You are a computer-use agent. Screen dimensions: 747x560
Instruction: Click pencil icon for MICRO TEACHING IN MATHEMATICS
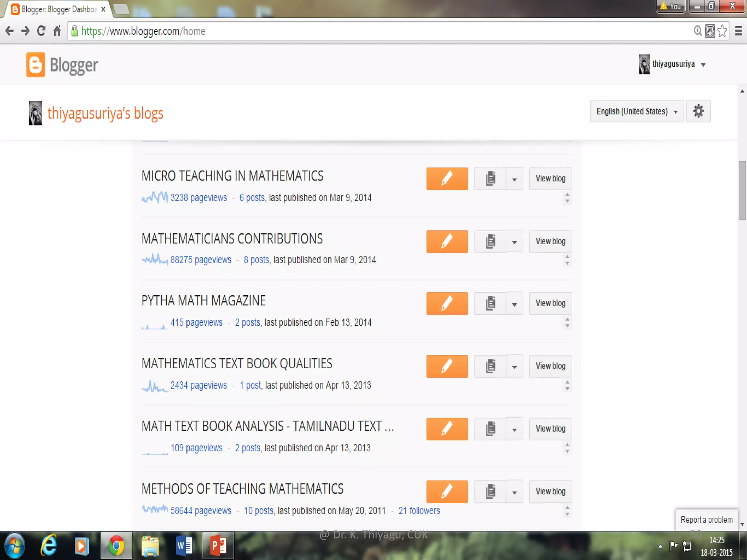[447, 179]
